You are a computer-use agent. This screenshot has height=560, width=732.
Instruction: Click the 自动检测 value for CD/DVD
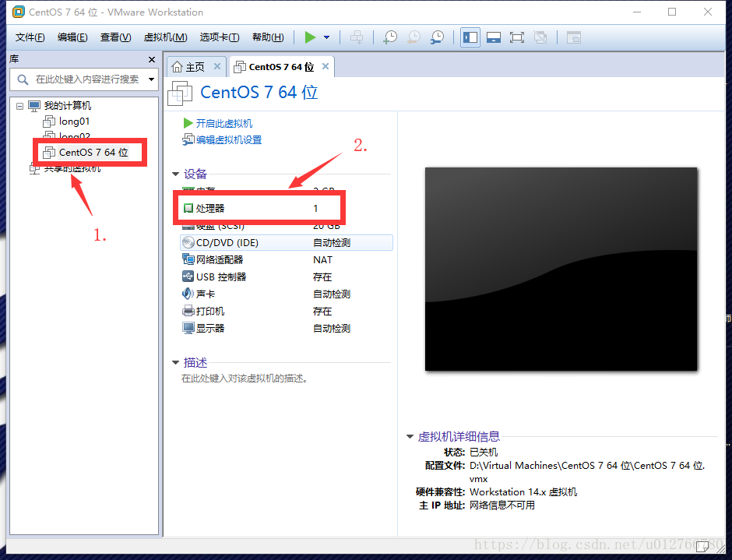click(332, 243)
